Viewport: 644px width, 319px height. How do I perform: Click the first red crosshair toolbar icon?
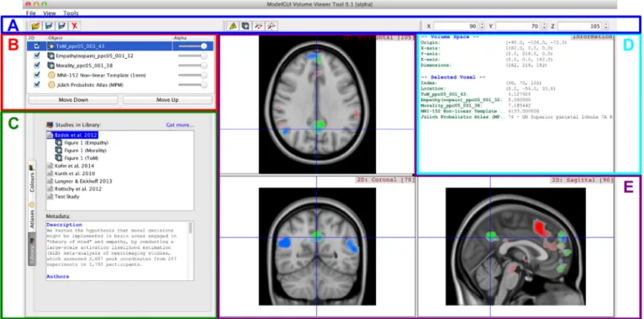[x=258, y=26]
